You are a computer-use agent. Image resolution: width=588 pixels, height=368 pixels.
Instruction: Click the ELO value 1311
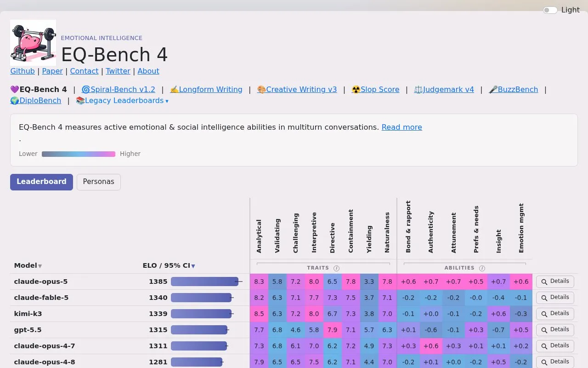(158, 346)
